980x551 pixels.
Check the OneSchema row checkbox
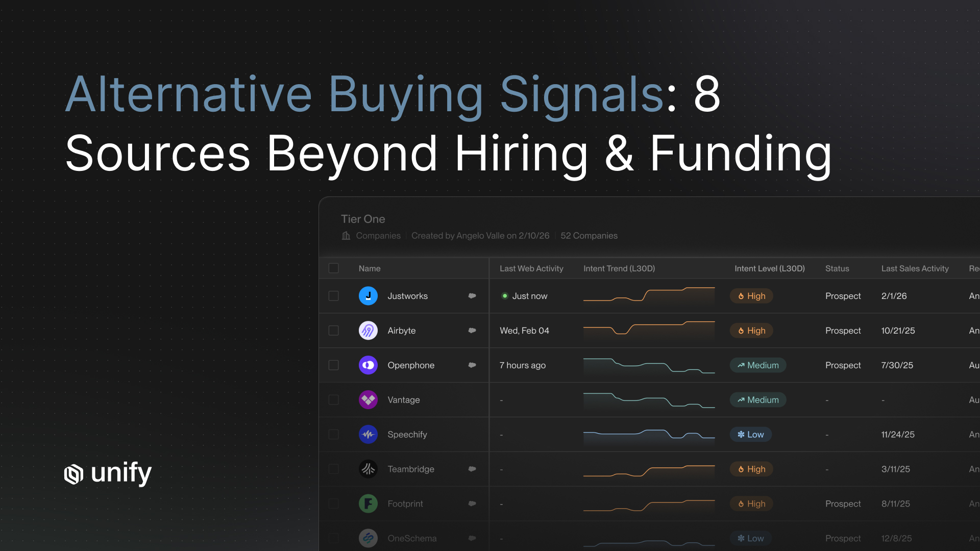tap(334, 538)
